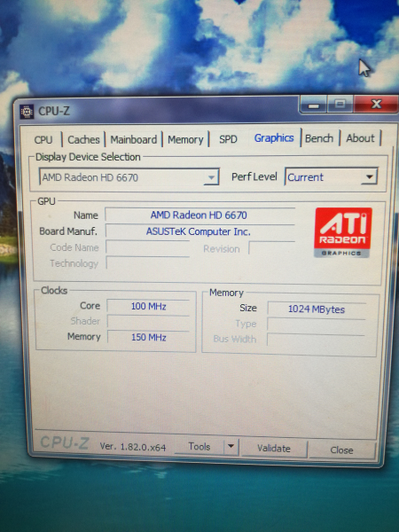Click the empty Shader clock field
The width and height of the screenshot is (399, 532).
coord(148,322)
